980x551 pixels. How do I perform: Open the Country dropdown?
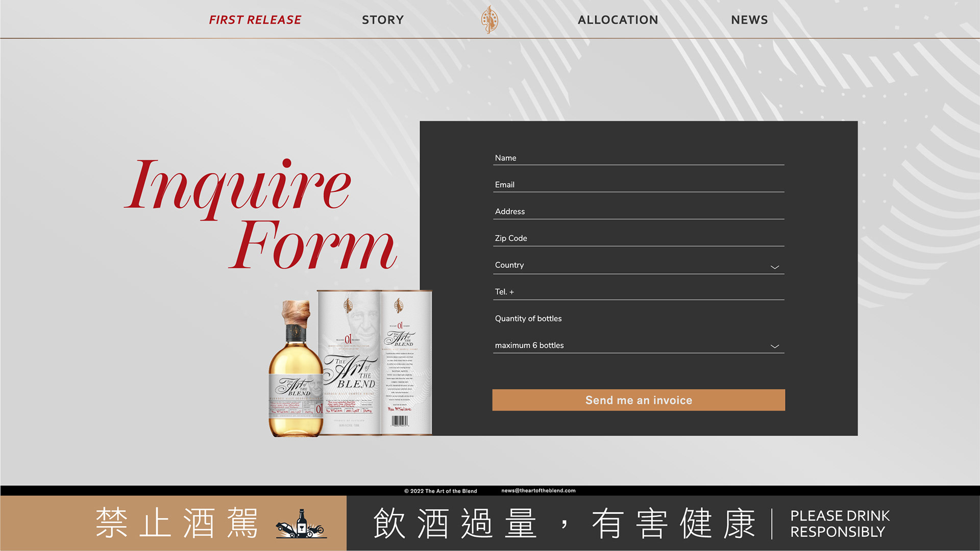(639, 265)
